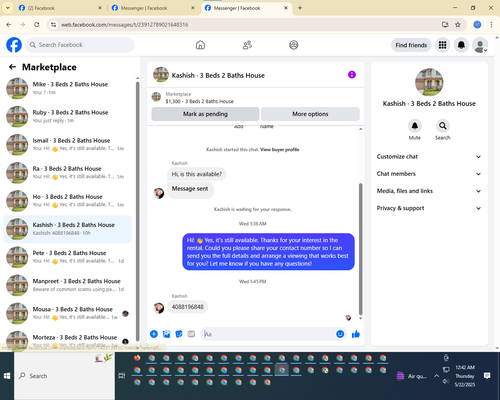Expand Media, files and links section
Screen dimensions: 500x400
pos(429,191)
